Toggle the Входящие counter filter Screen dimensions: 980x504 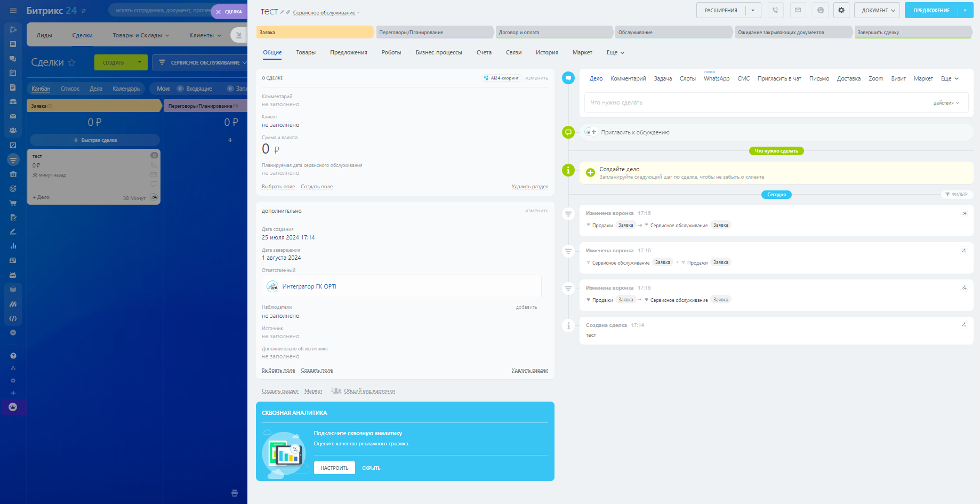195,89
